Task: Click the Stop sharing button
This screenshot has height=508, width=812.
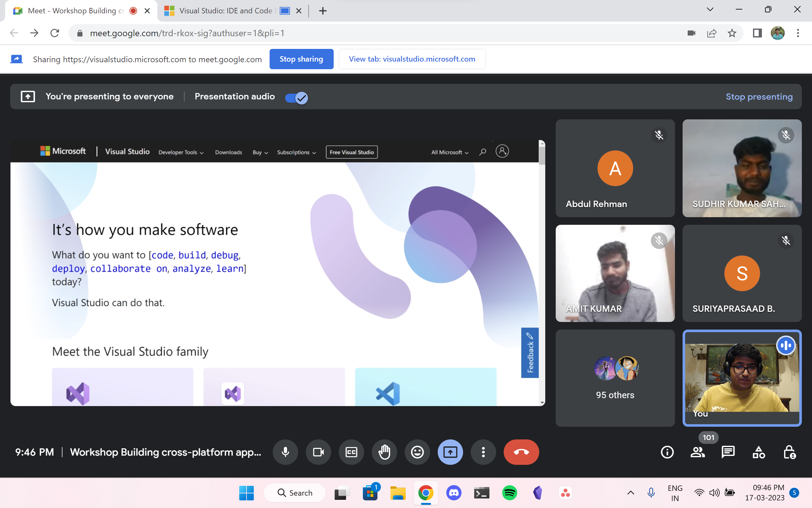Action: coord(301,59)
